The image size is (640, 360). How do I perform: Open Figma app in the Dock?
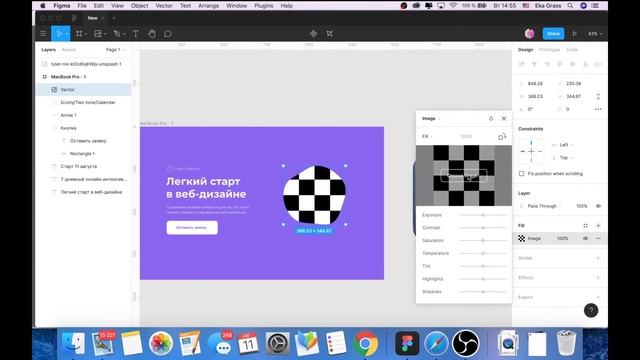point(407,343)
